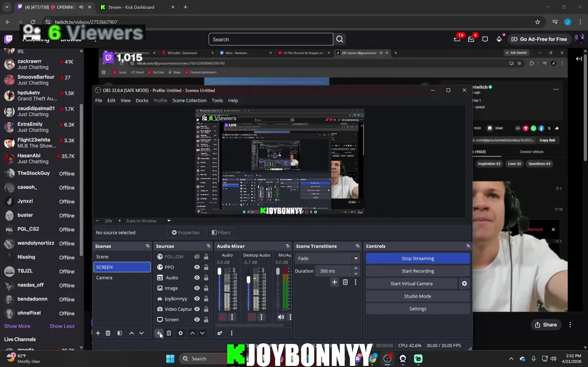
Task: Hide the PPO source
Action: (197, 267)
